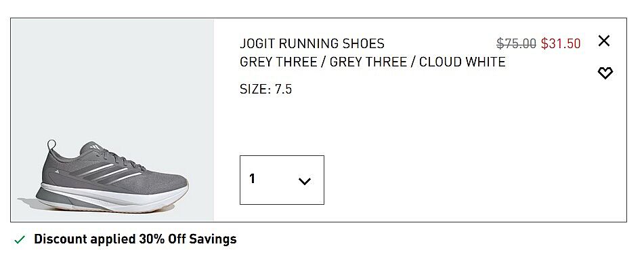Viewport: 644px width, 276px height.
Task: Open the grey shoe product image
Action: point(112,120)
